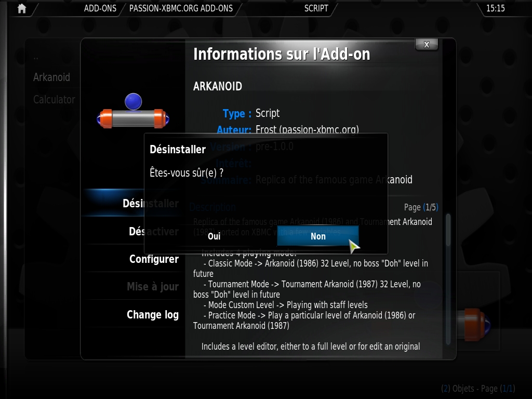Click the description scrollbar
The width and height of the screenshot is (532, 399).
pyautogui.click(x=448, y=279)
